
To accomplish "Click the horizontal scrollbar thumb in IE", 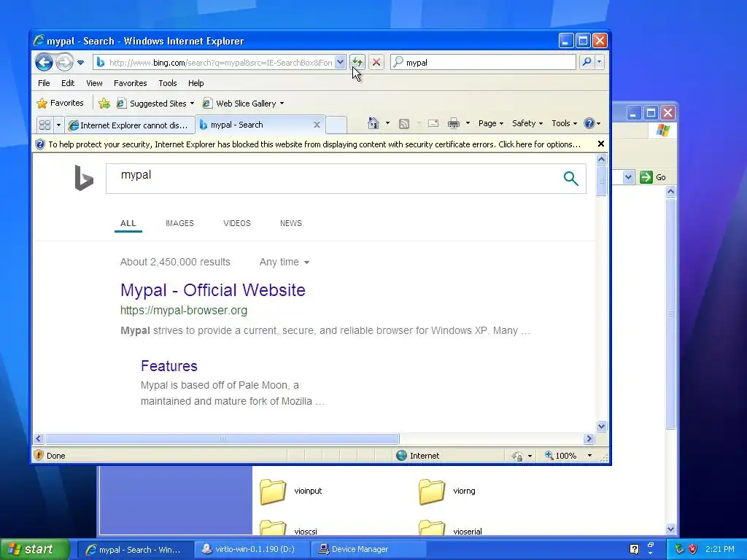I will 222,438.
